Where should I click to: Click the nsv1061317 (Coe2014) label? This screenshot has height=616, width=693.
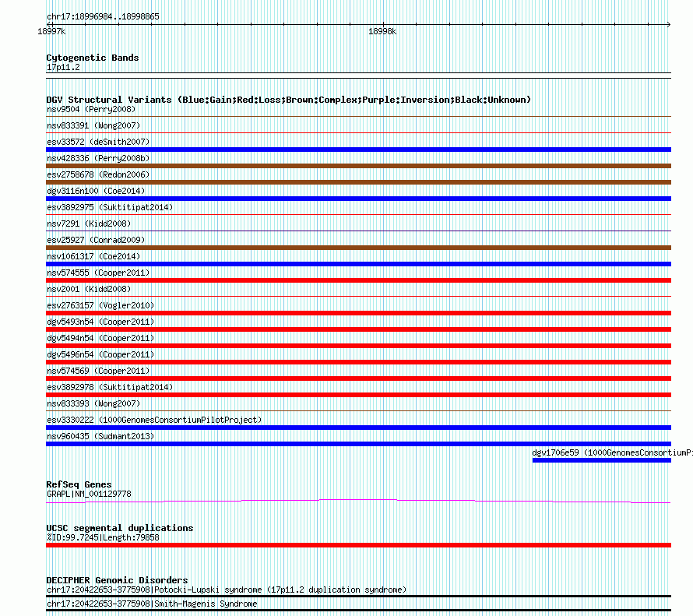(93, 256)
